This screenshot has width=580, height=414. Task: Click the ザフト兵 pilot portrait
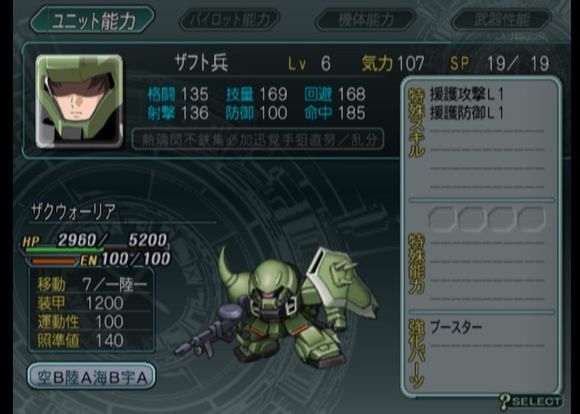click(x=79, y=101)
